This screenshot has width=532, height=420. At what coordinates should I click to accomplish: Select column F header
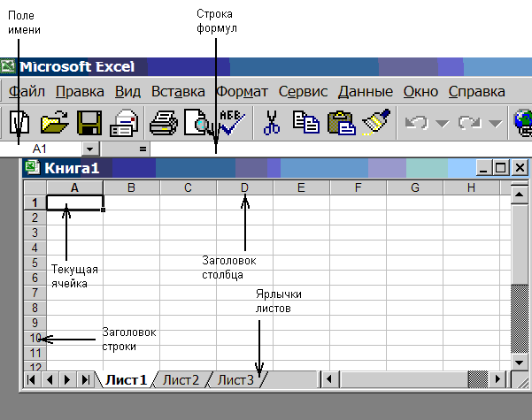coord(358,187)
